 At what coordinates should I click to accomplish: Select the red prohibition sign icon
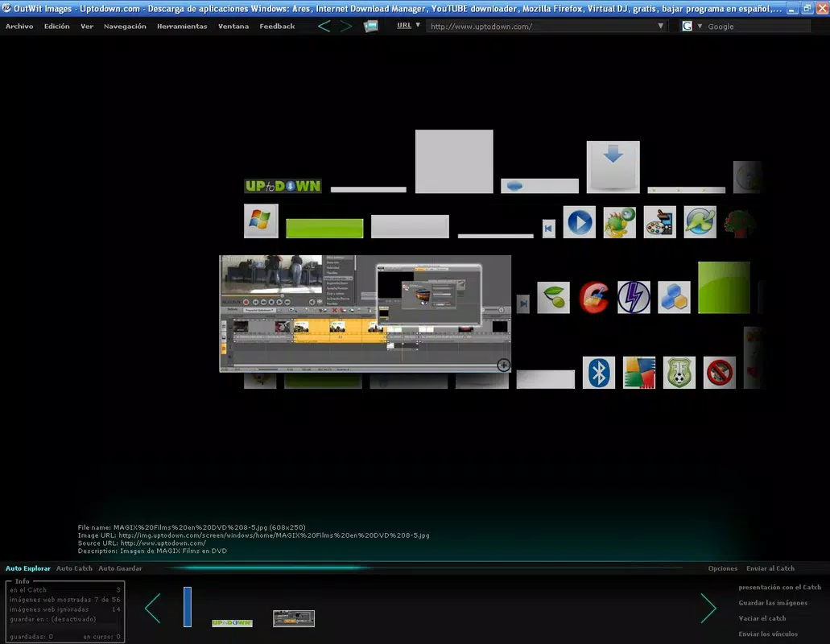(720, 373)
